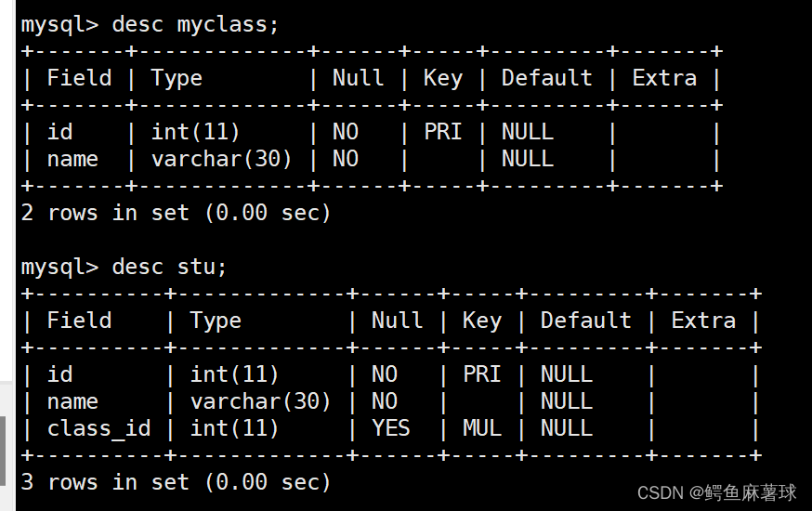
Task: Click the Field header in myclass table
Action: [79, 78]
